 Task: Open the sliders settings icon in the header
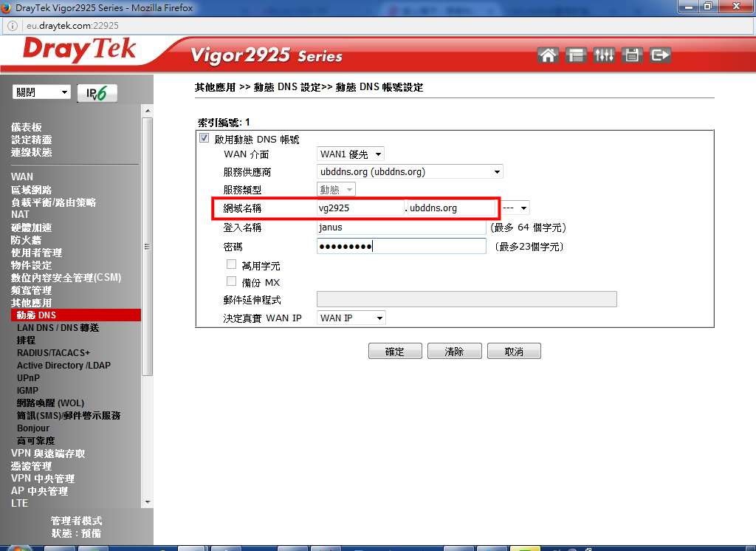pos(604,55)
